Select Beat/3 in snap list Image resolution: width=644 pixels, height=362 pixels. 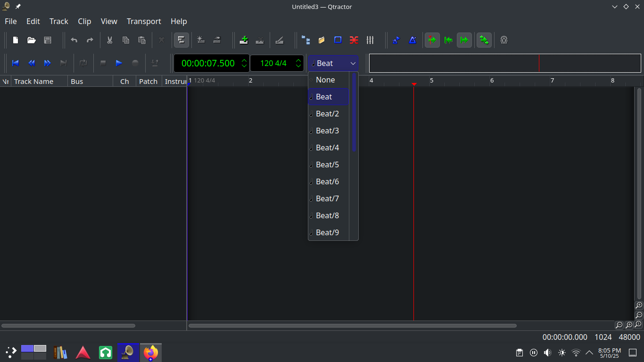pyautogui.click(x=329, y=131)
